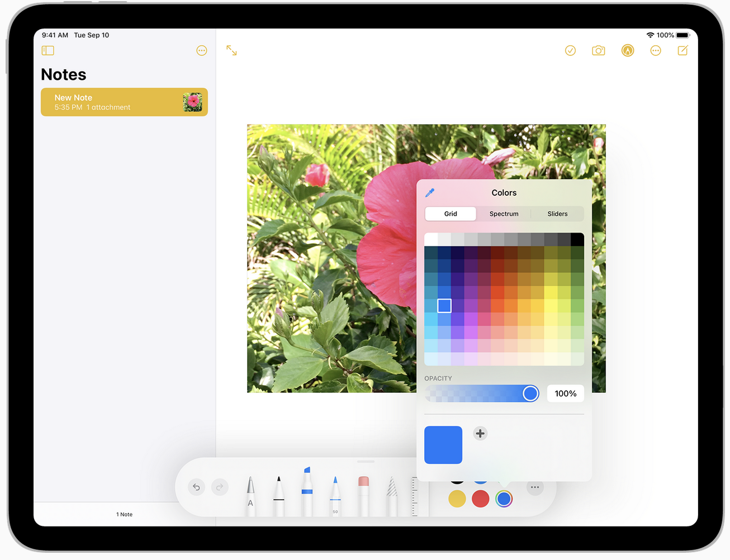Tap the Wi-Fi status icon

[x=650, y=35]
